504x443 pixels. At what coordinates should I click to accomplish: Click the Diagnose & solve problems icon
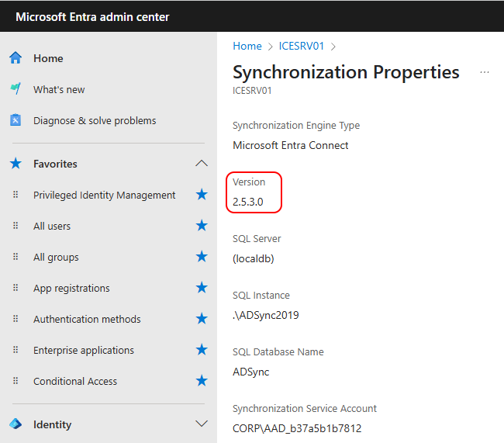pos(16,120)
